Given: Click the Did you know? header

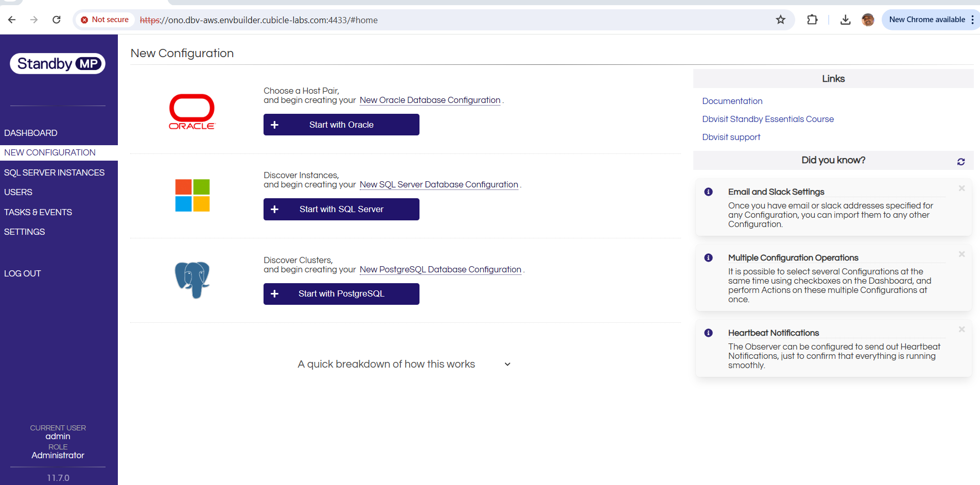Looking at the screenshot, I should [x=833, y=160].
